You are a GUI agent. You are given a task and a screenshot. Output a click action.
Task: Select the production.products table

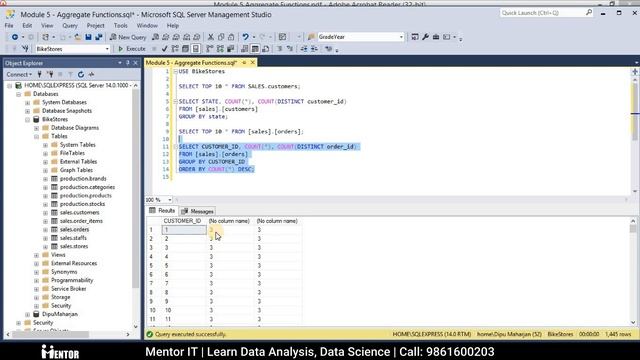85,196
